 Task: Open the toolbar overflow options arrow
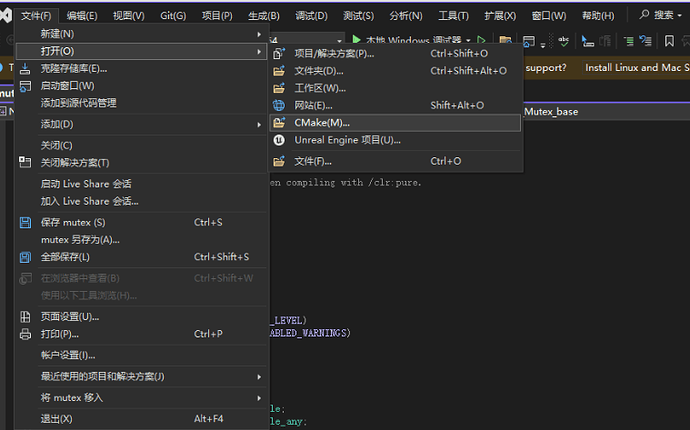(543, 45)
